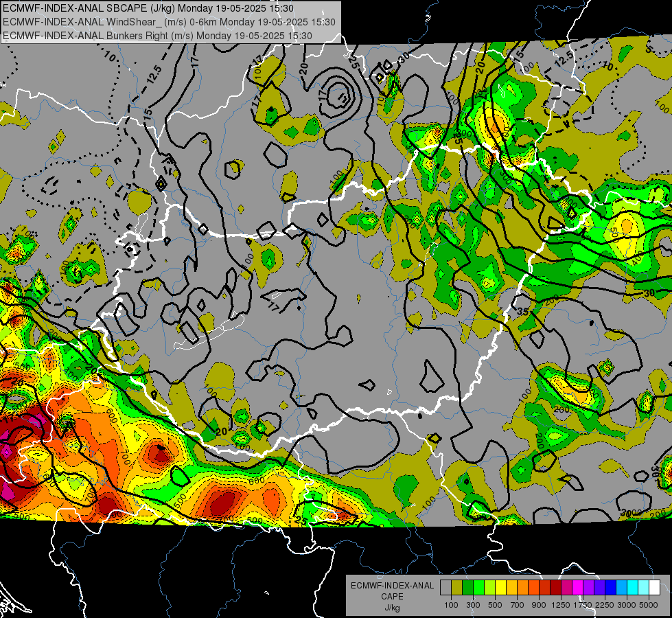
Task: Click the SBCAPE title line at top
Action: (148, 8)
